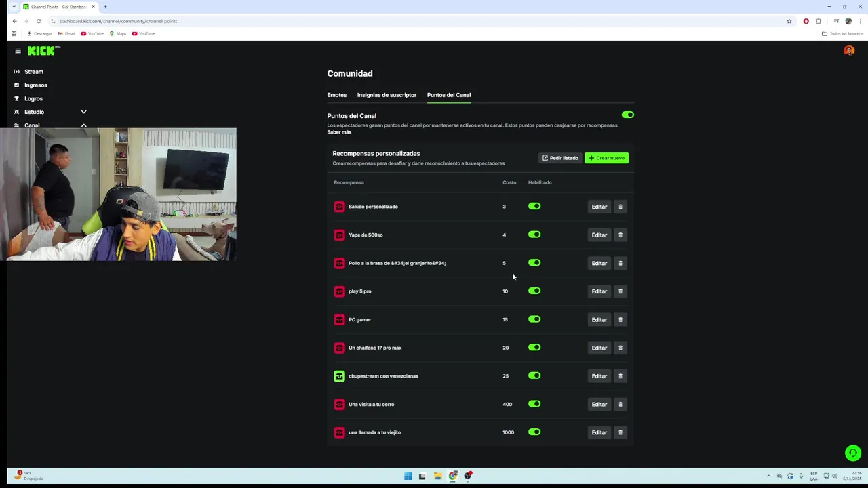Open the Gmail bookmark
The width and height of the screenshot is (868, 488).
pos(66,33)
